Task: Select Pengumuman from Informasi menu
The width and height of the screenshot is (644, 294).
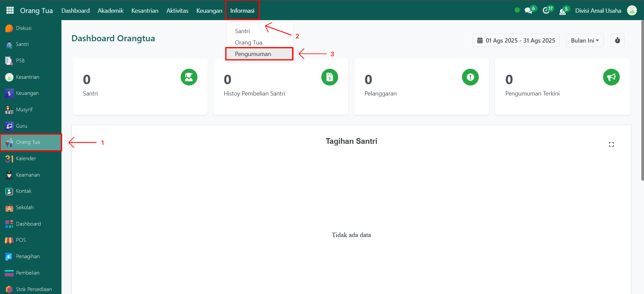Action: (253, 54)
